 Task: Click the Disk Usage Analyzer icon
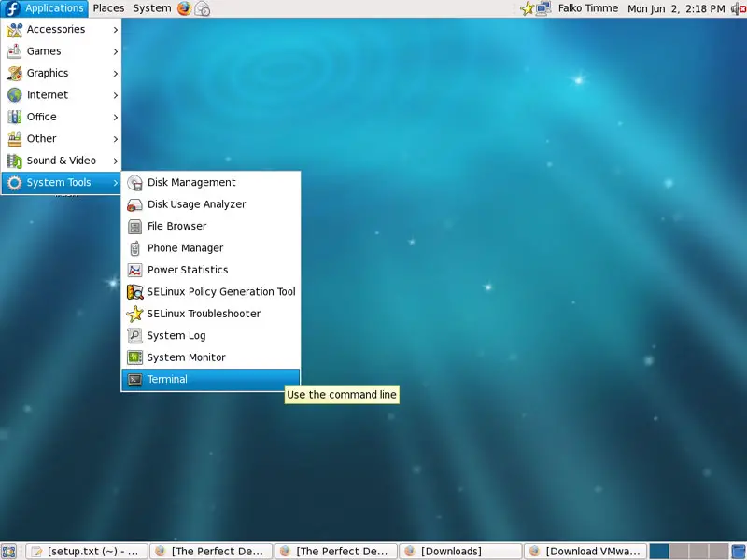pos(134,204)
